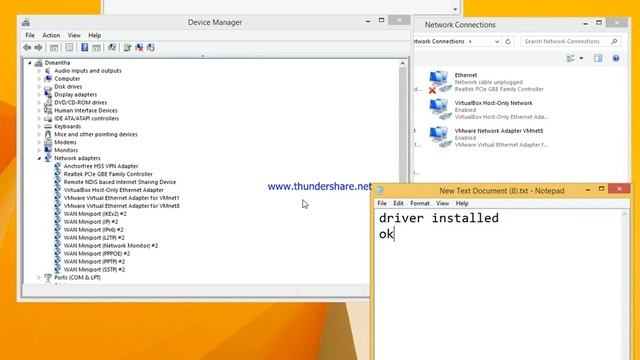Click the change view icon in Network Connections
The image size is (640, 360).
(x=571, y=58)
